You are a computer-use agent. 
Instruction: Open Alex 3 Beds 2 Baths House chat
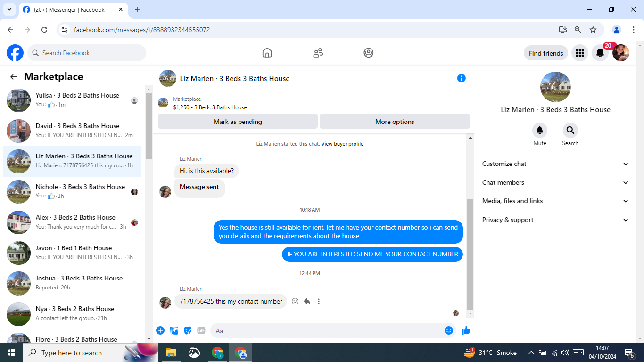(73, 222)
